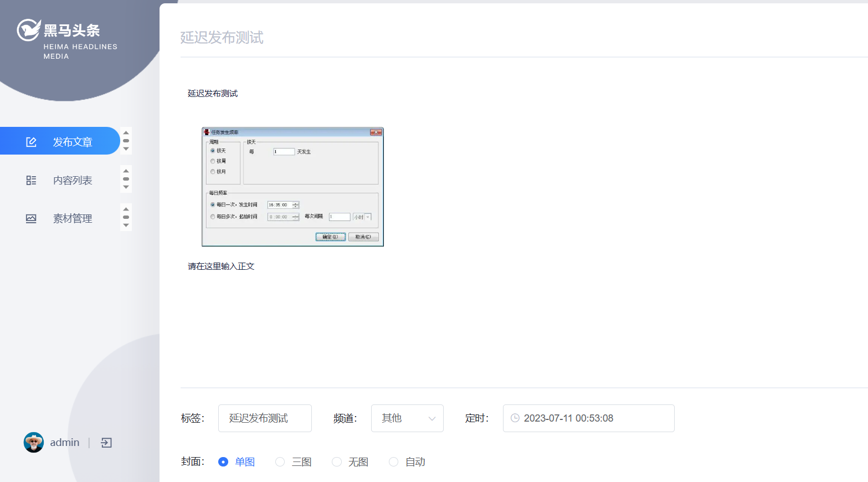Open the 频道 dropdown showing 其他

click(x=407, y=418)
